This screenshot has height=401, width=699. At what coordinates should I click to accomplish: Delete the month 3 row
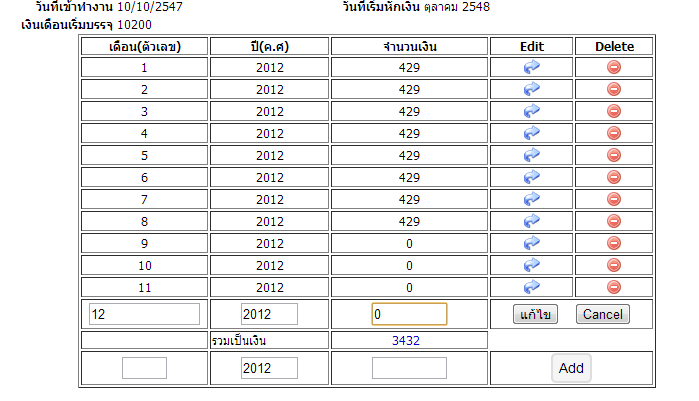[x=614, y=111]
